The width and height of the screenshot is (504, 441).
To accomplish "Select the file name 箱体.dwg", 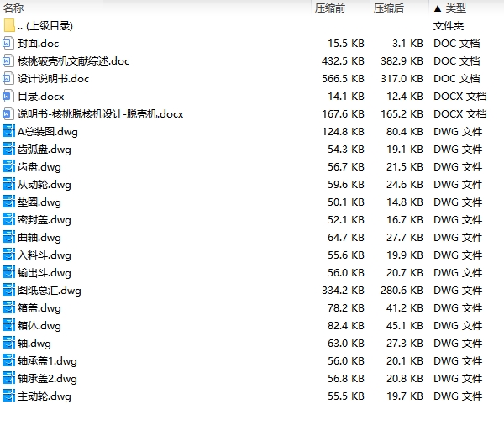I will (x=39, y=326).
